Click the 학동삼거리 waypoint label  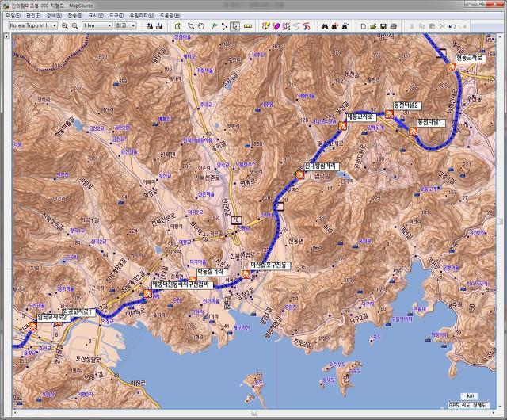tap(212, 272)
